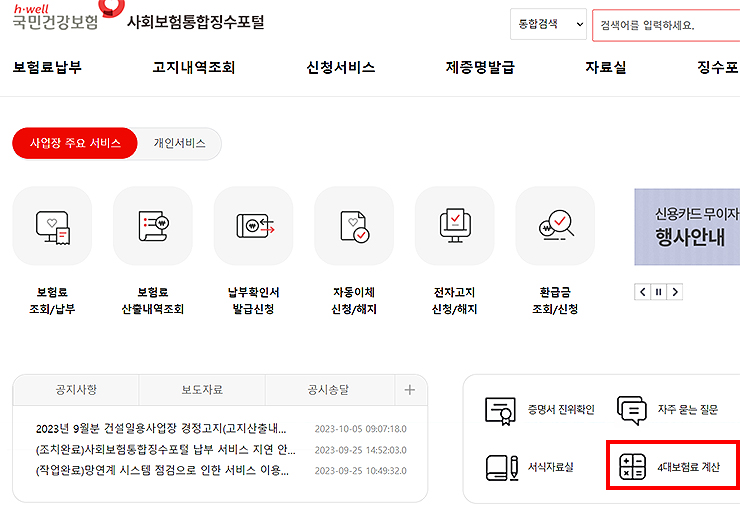Switch to the 공지사항 tab
740x516 pixels.
point(76,390)
